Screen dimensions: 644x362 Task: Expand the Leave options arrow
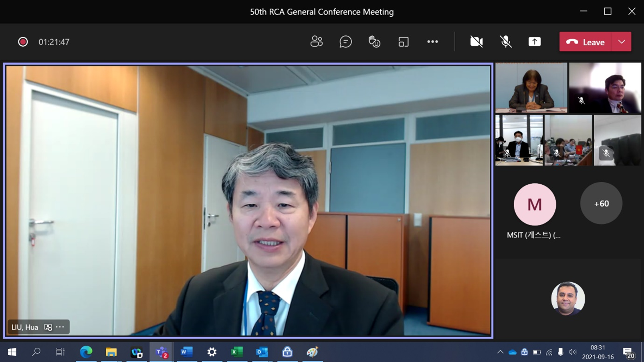[622, 42]
